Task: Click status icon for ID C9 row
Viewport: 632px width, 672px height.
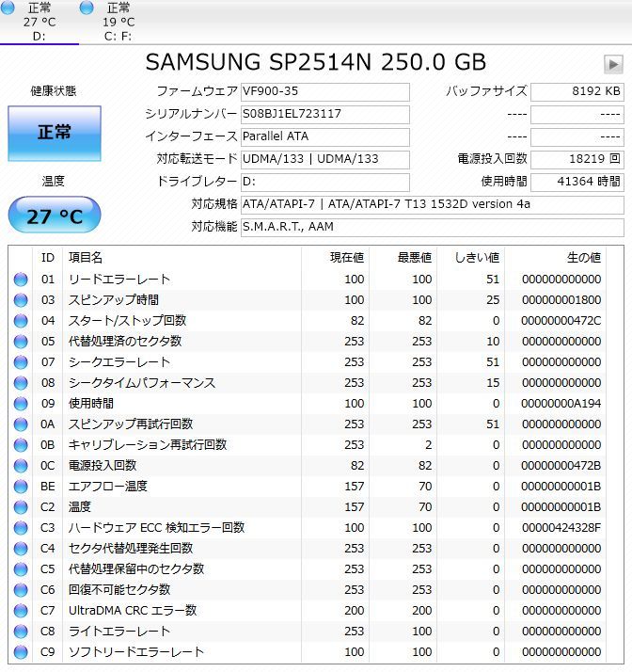Action: coord(21,652)
